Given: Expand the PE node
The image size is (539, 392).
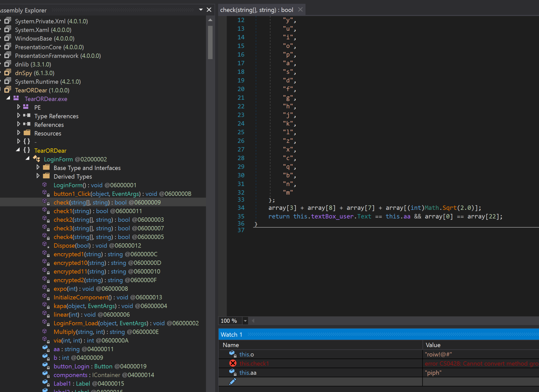Looking at the screenshot, I should (x=19, y=107).
